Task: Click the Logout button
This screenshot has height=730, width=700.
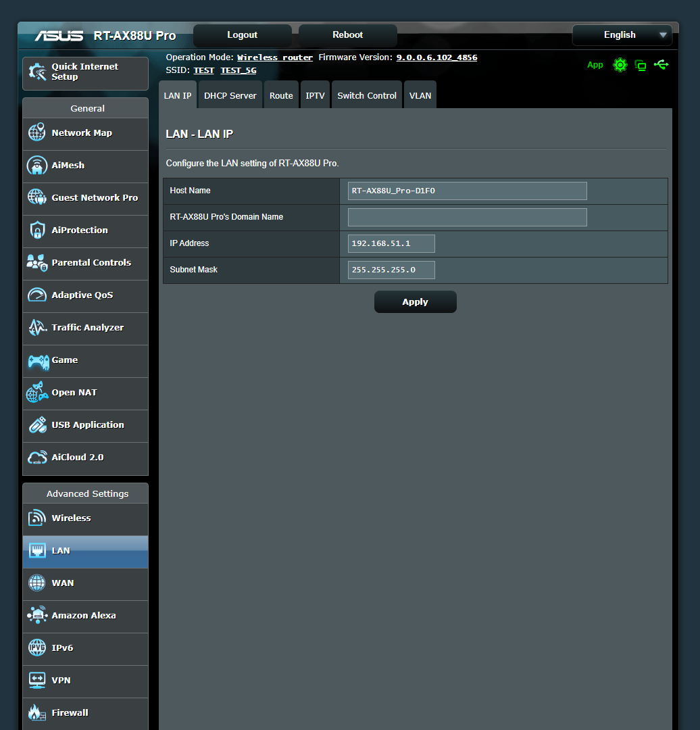Action: click(243, 35)
